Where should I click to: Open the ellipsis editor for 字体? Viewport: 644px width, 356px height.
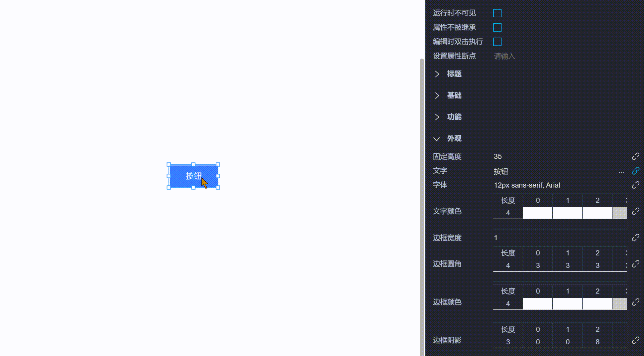click(x=621, y=187)
